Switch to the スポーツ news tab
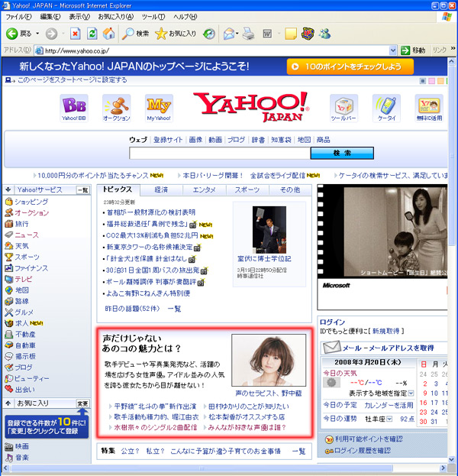The width and height of the screenshot is (458, 476). click(x=247, y=190)
